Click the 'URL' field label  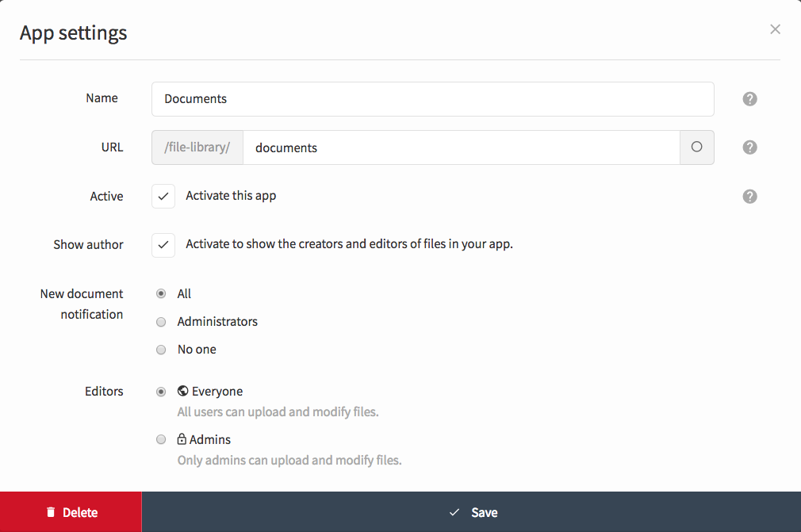click(x=113, y=147)
